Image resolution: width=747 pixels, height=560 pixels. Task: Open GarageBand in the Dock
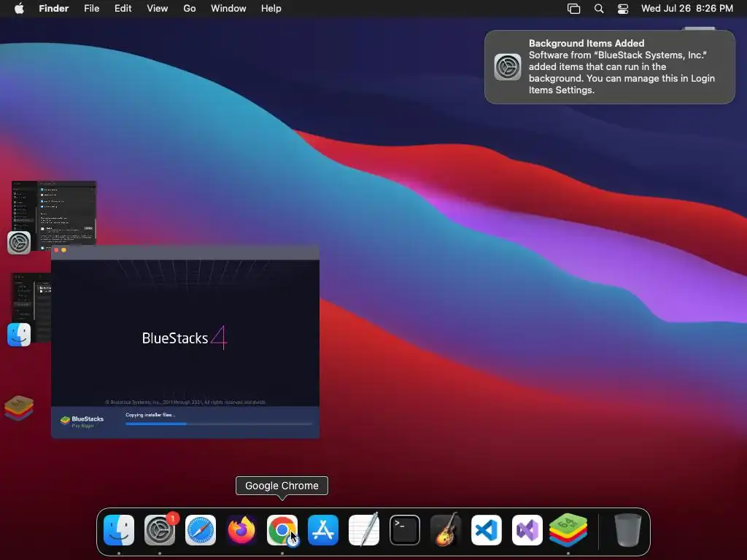(x=446, y=530)
